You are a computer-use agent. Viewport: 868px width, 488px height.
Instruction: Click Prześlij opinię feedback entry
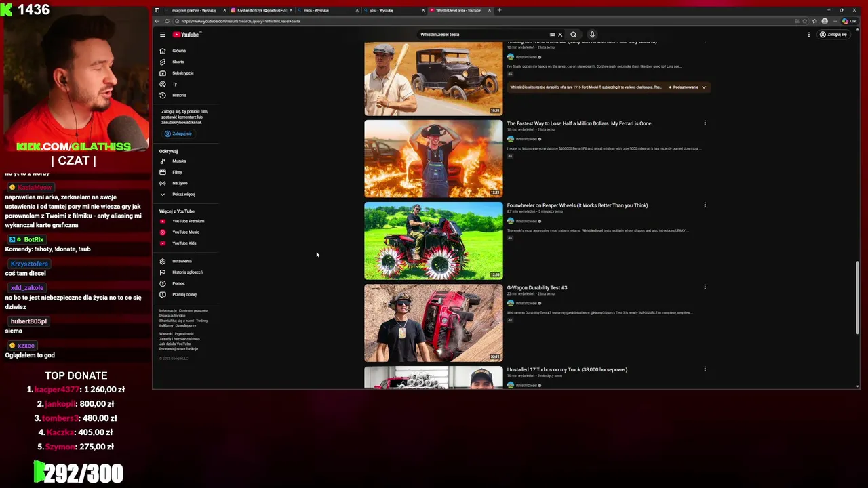point(184,294)
